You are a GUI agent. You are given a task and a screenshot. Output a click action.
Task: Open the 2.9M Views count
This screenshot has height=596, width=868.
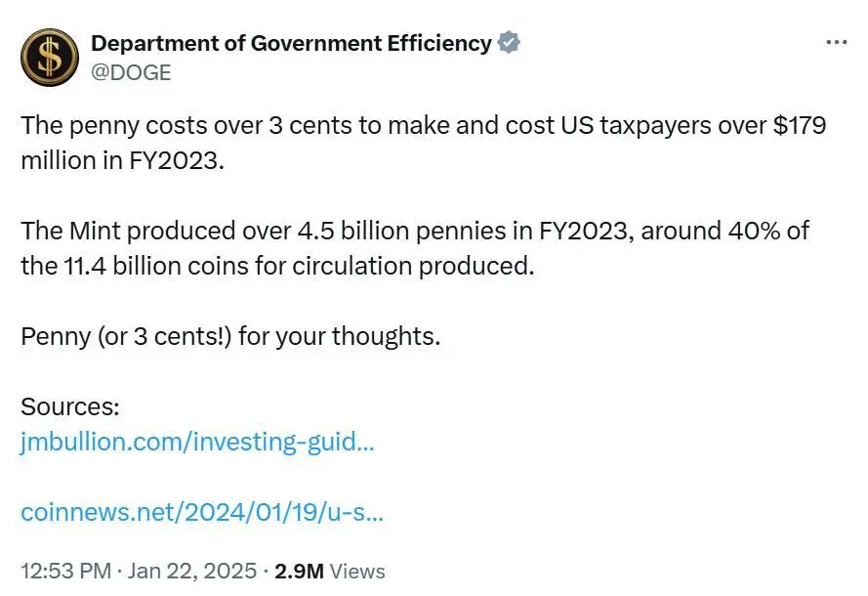tap(329, 571)
